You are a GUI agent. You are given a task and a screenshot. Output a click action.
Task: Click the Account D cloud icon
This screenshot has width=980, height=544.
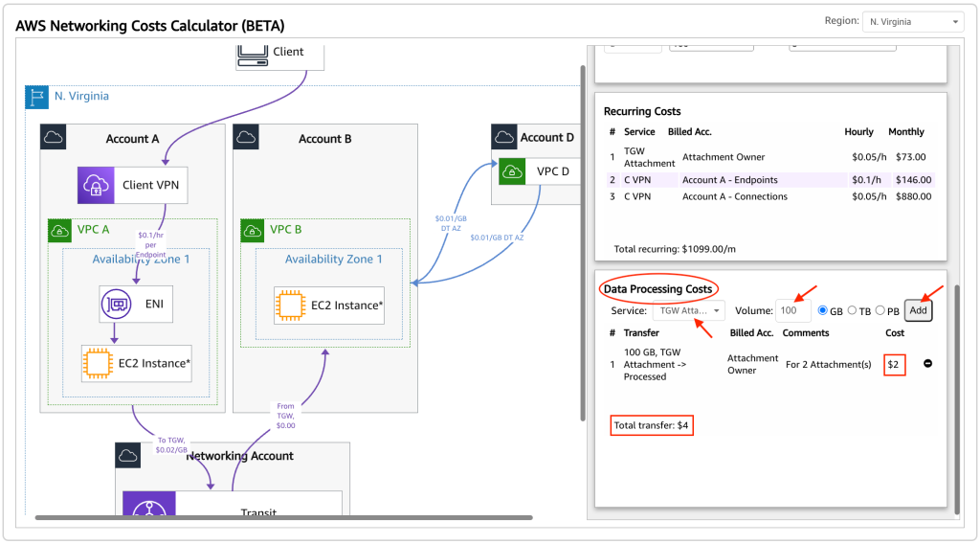[504, 137]
